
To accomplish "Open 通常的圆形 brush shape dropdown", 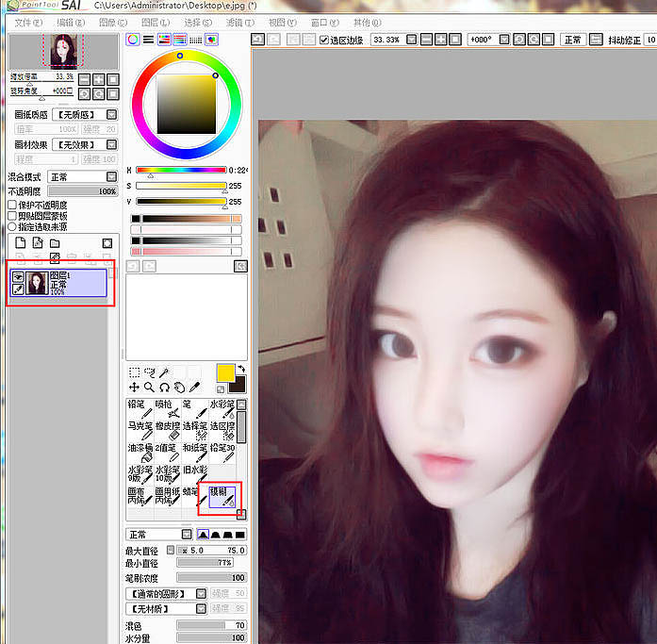I will [201, 594].
